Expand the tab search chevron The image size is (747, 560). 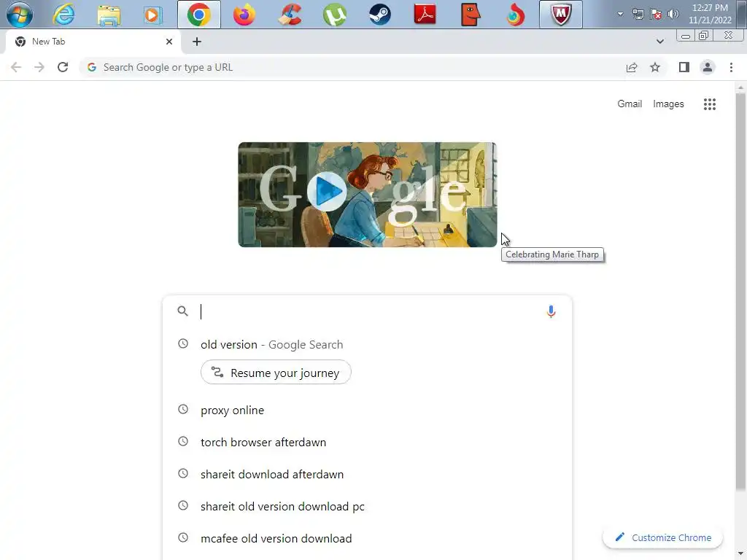pyautogui.click(x=659, y=42)
